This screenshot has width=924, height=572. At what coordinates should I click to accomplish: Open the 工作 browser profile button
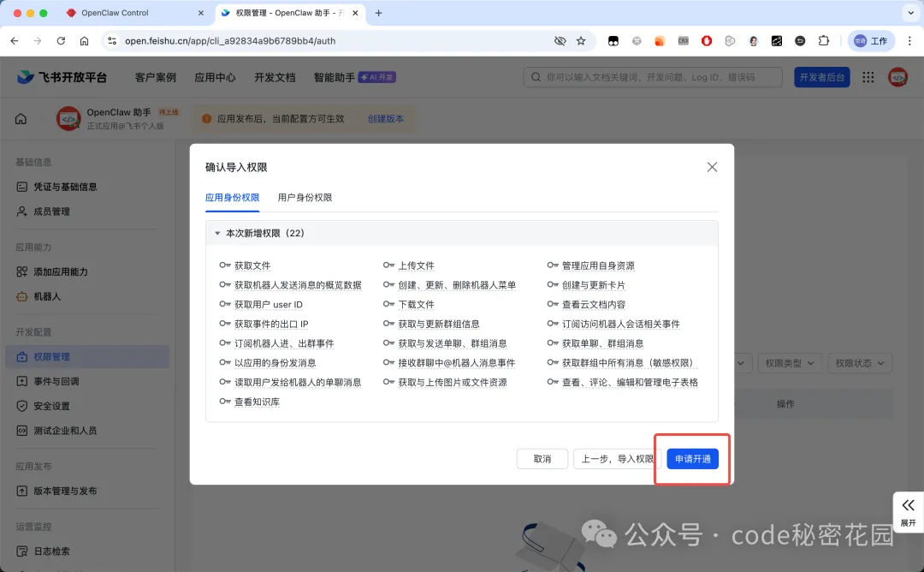point(872,41)
